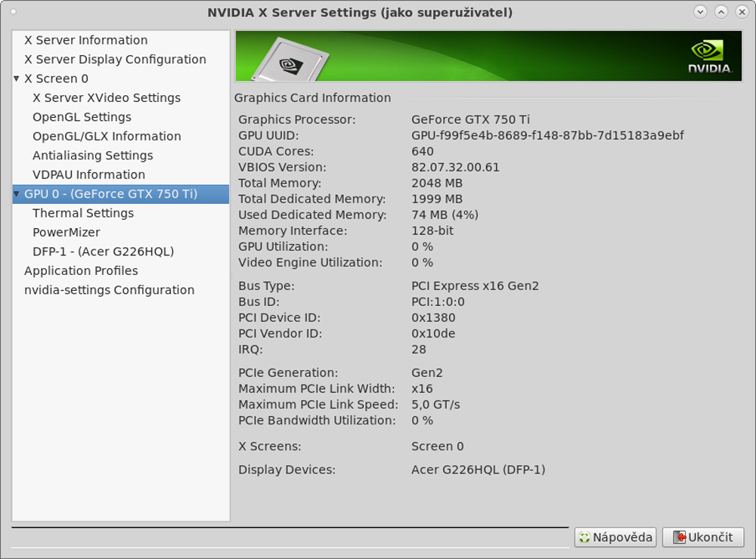Click the Used Dedicated Memory value 74 MB (4%)

click(445, 215)
